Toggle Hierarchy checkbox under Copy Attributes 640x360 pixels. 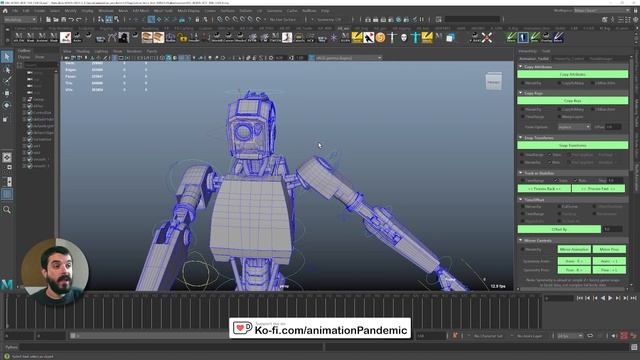pyautogui.click(x=523, y=83)
